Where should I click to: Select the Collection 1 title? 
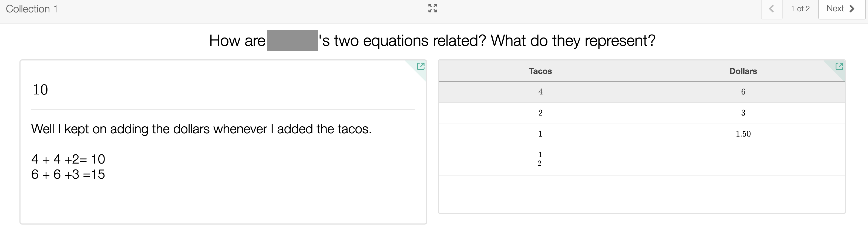point(32,9)
